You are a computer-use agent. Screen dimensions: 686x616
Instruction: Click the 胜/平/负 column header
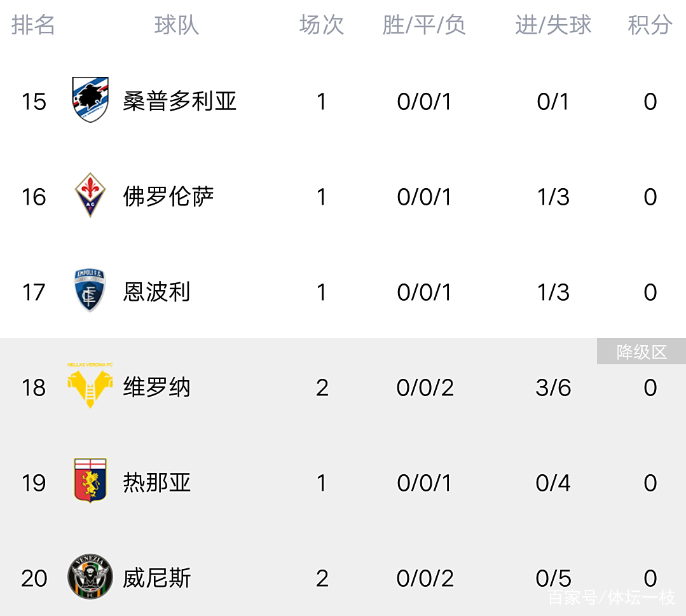point(424,25)
